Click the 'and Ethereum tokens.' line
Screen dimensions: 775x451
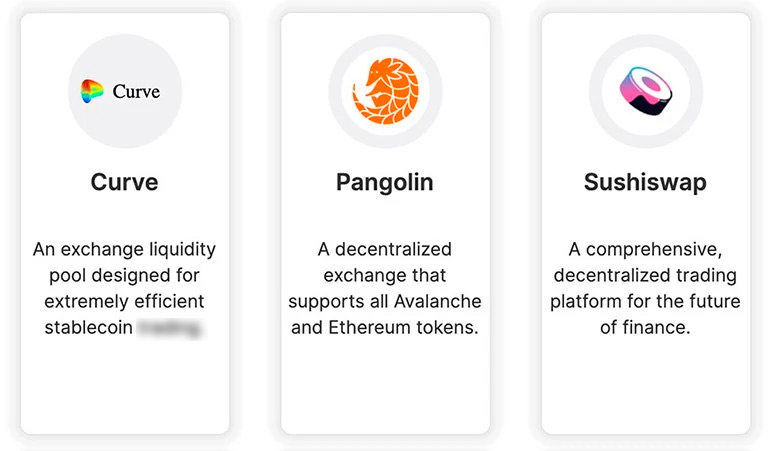(385, 327)
